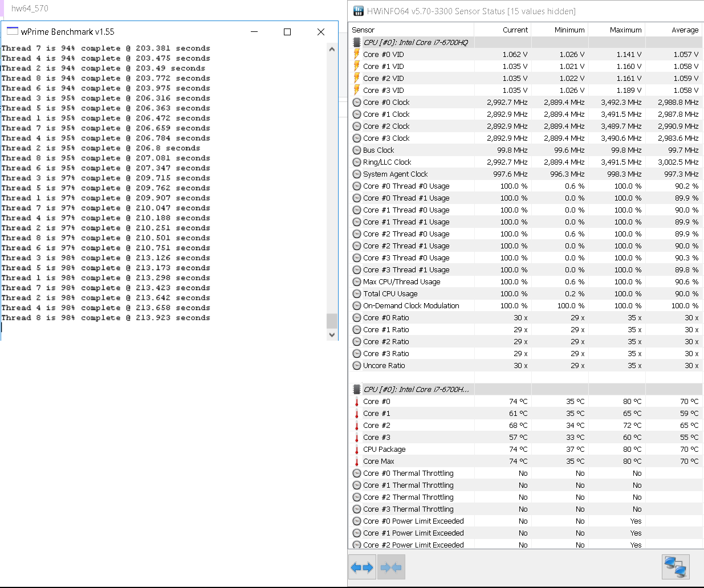Click the wPrime scrollbar up arrow
The width and height of the screenshot is (704, 588).
(x=332, y=50)
